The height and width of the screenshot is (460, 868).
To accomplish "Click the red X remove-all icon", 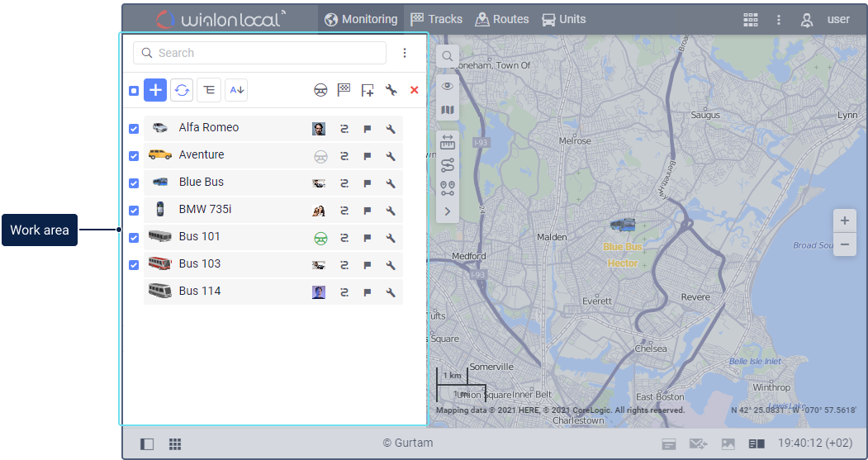I will 415,90.
